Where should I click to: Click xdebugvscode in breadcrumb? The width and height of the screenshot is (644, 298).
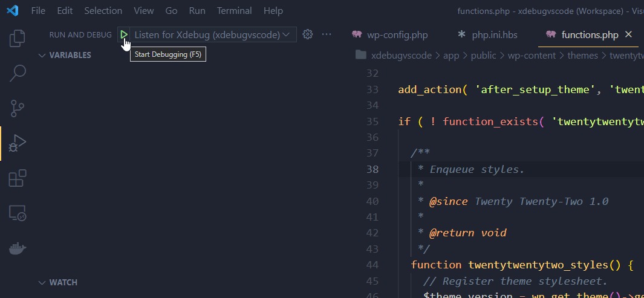point(402,56)
